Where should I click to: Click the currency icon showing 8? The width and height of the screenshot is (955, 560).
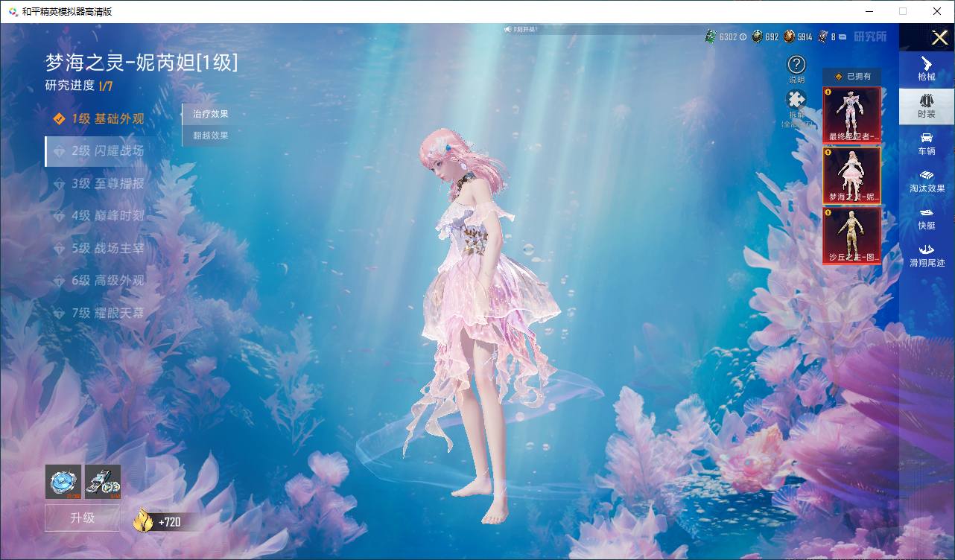click(822, 36)
